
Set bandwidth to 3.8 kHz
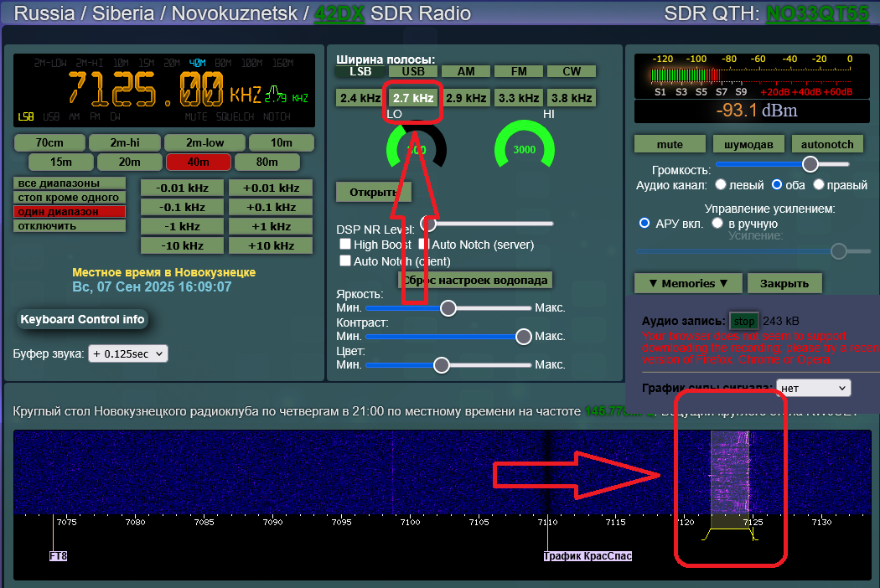(x=572, y=98)
